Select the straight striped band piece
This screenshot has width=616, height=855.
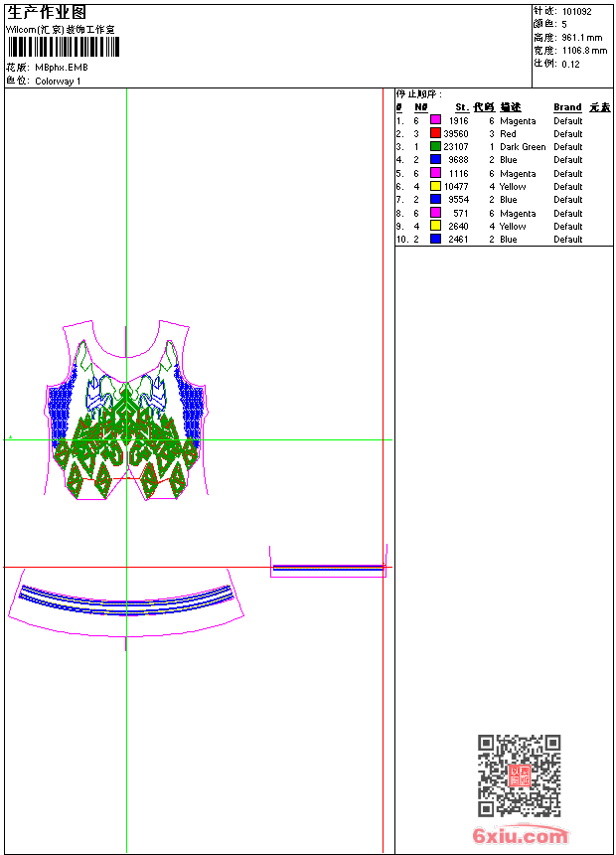pos(328,561)
